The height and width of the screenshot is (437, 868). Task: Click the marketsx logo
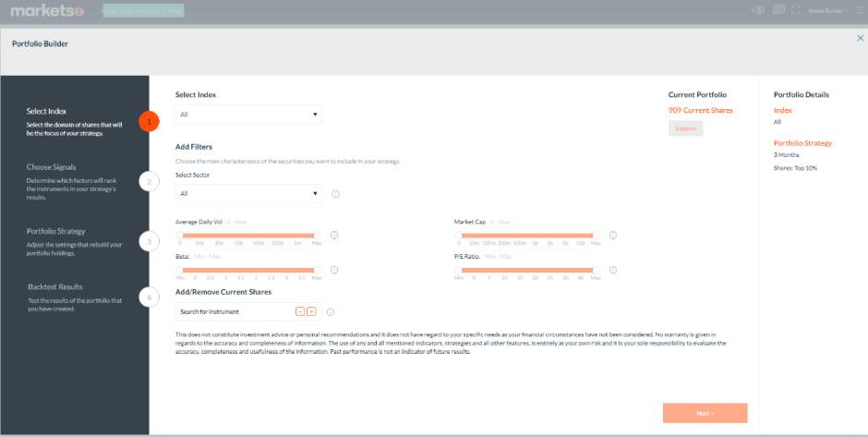(48, 10)
